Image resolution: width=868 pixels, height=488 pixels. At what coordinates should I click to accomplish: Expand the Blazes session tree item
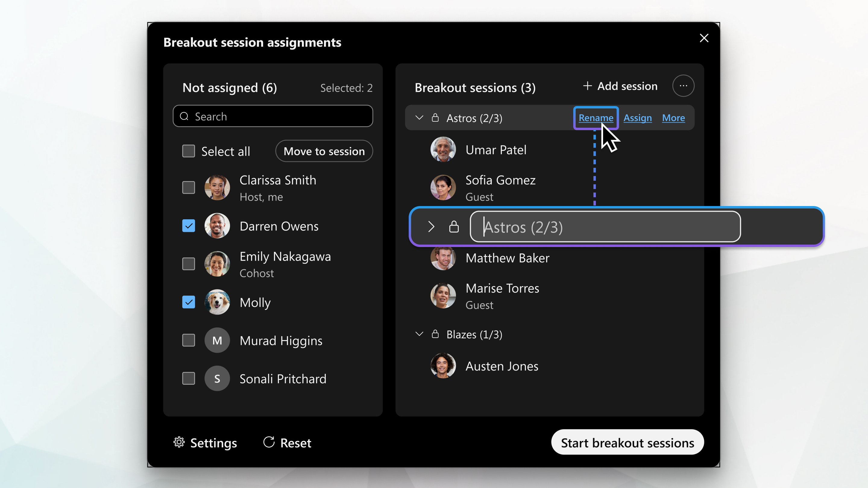pos(420,334)
